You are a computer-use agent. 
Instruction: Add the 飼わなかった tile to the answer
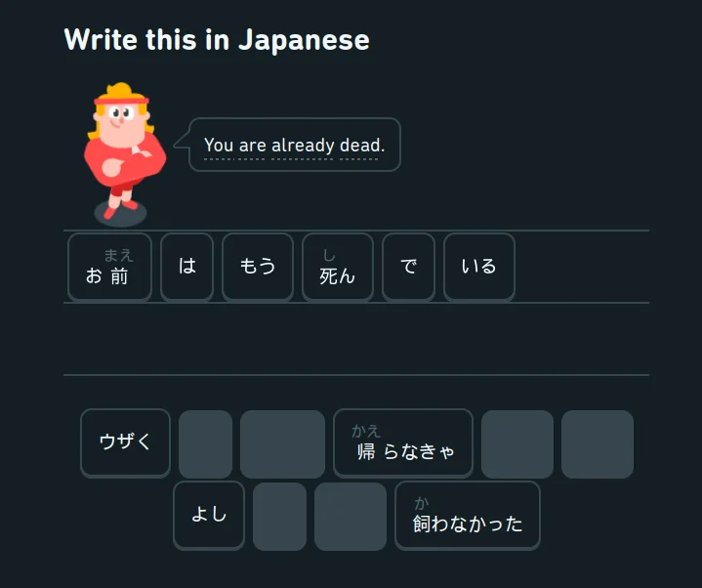pyautogui.click(x=468, y=516)
